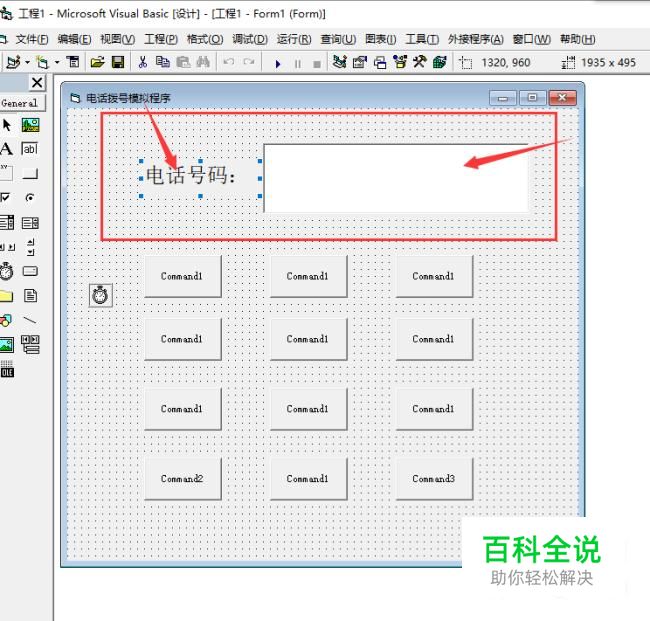Select the FileListBox tool in the toolbox
The height and width of the screenshot is (621, 650).
(x=30, y=296)
